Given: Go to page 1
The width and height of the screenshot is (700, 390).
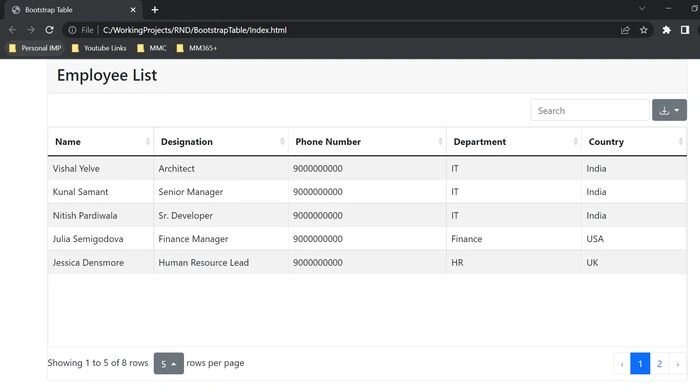Looking at the screenshot, I should [640, 364].
